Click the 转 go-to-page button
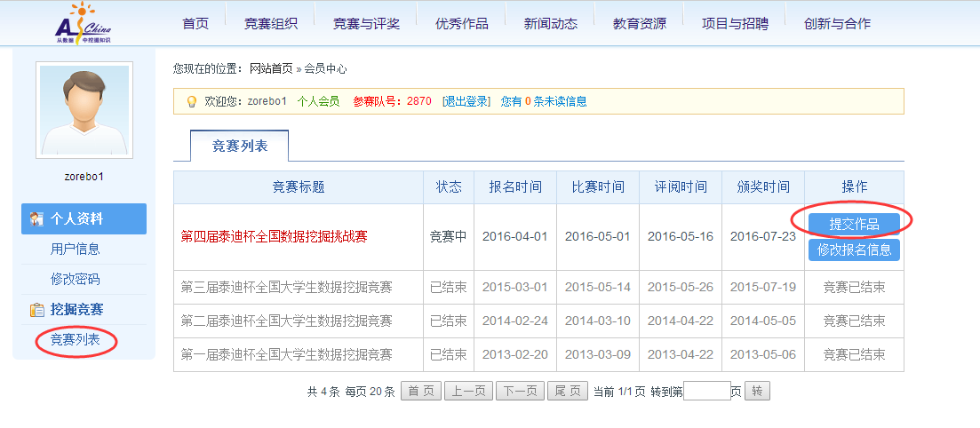 [x=758, y=391]
